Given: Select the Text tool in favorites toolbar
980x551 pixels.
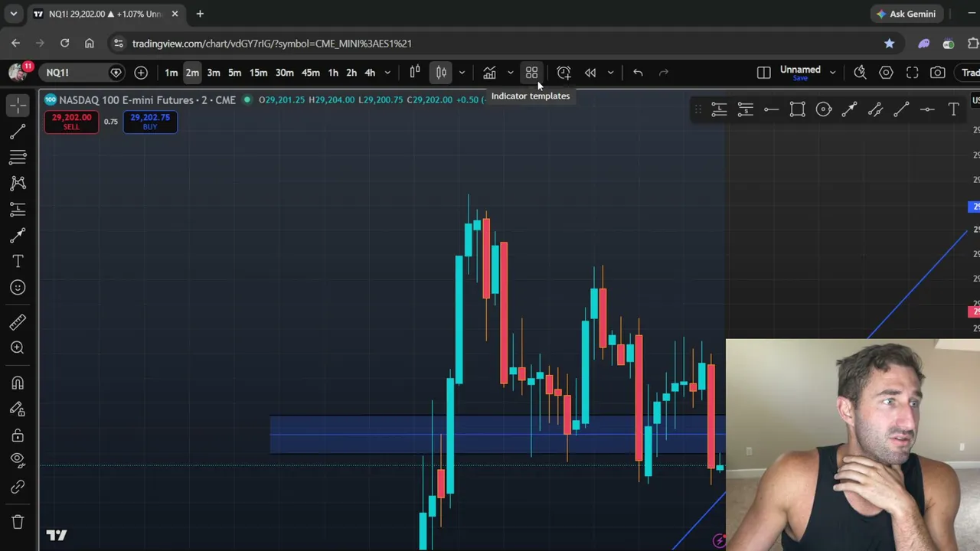Looking at the screenshot, I should tap(953, 109).
